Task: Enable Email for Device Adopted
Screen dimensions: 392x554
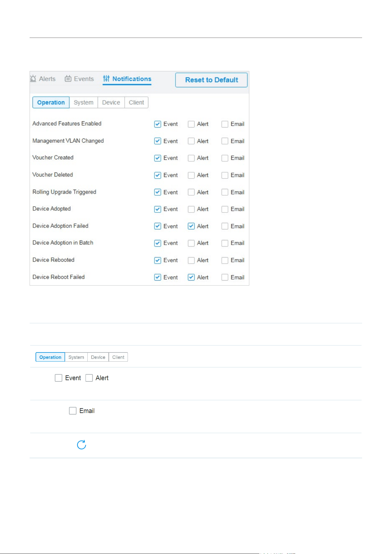Action: (225, 209)
